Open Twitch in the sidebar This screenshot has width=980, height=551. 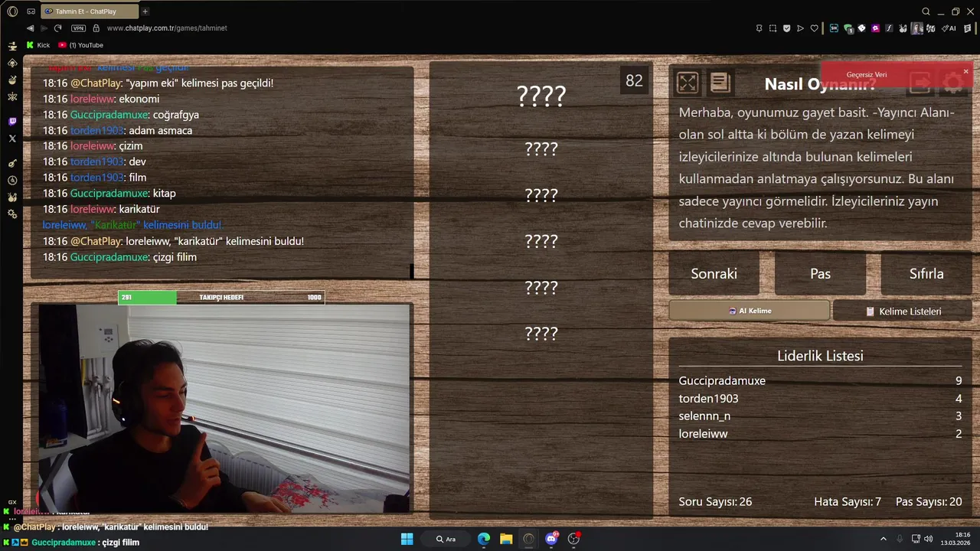pos(12,122)
